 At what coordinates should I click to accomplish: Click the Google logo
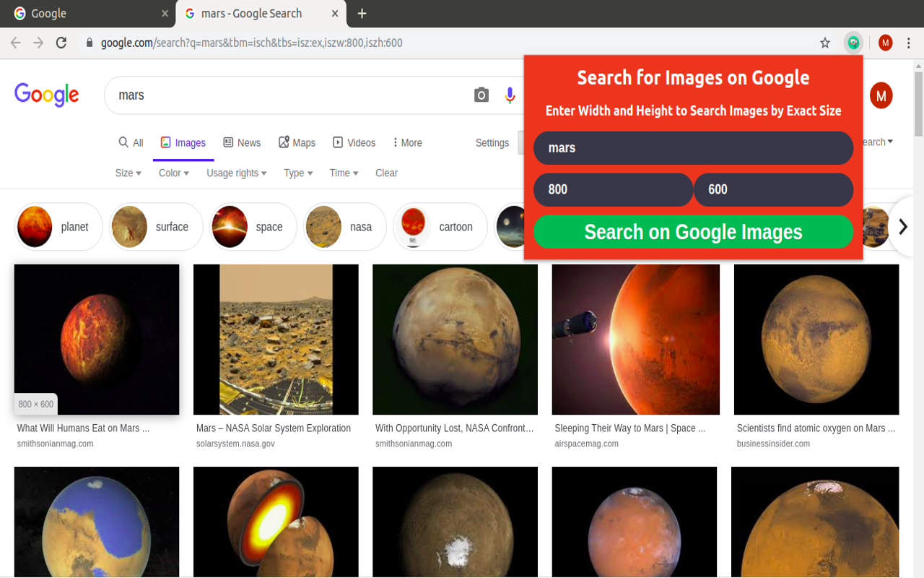coord(46,95)
